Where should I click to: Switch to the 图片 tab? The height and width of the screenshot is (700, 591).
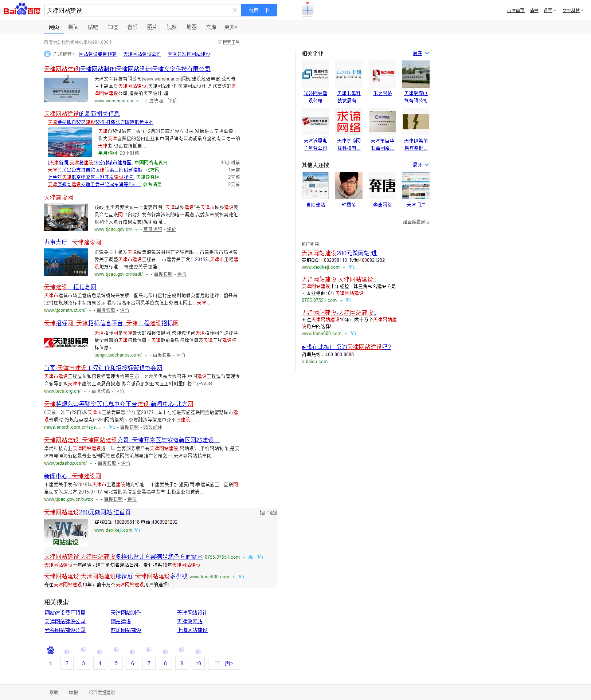[152, 27]
